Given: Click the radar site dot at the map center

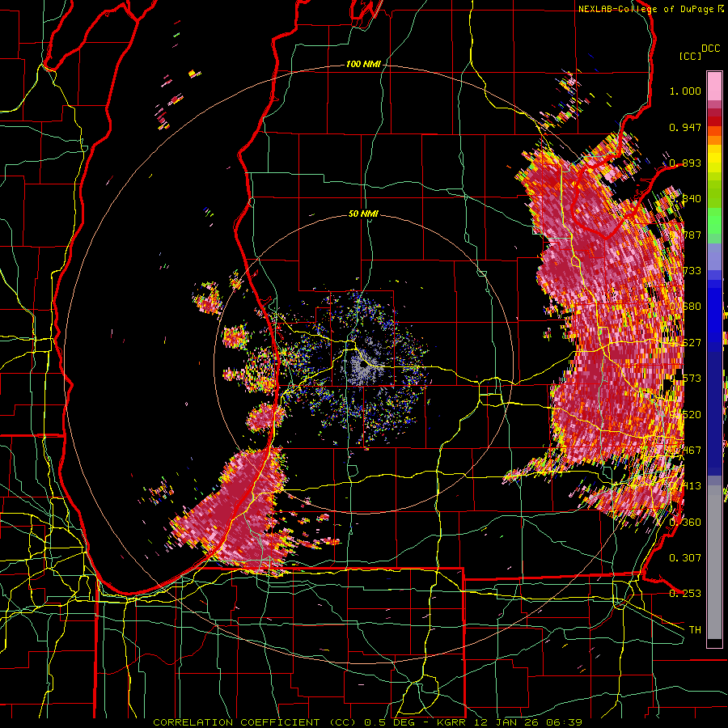Looking at the screenshot, I should pos(364,365).
